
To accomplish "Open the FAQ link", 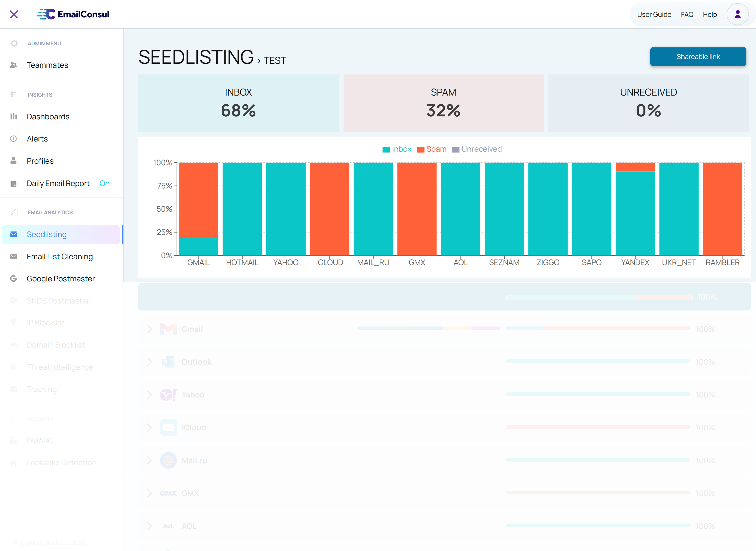I will click(687, 14).
